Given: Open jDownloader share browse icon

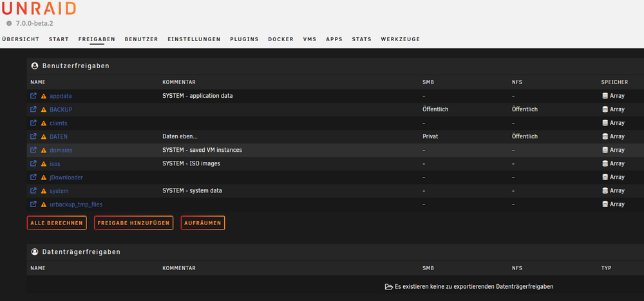Looking at the screenshot, I should (33, 177).
